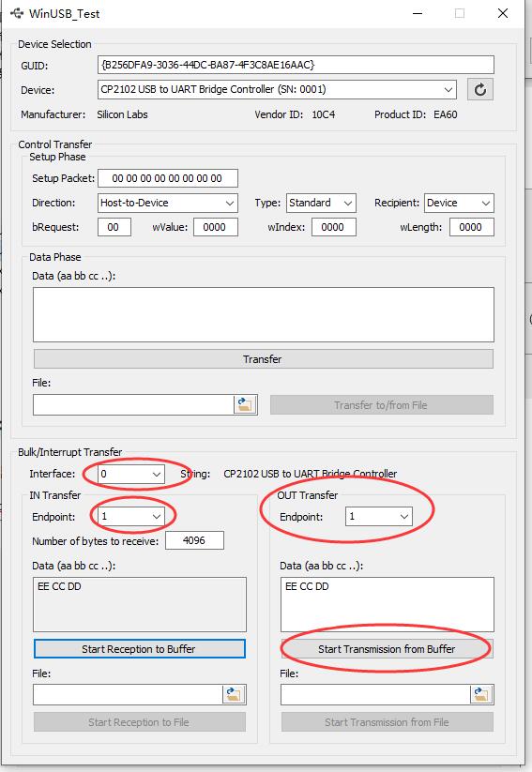Open the Type Standard dropdown
Screen dimensions: 532x772
321,203
